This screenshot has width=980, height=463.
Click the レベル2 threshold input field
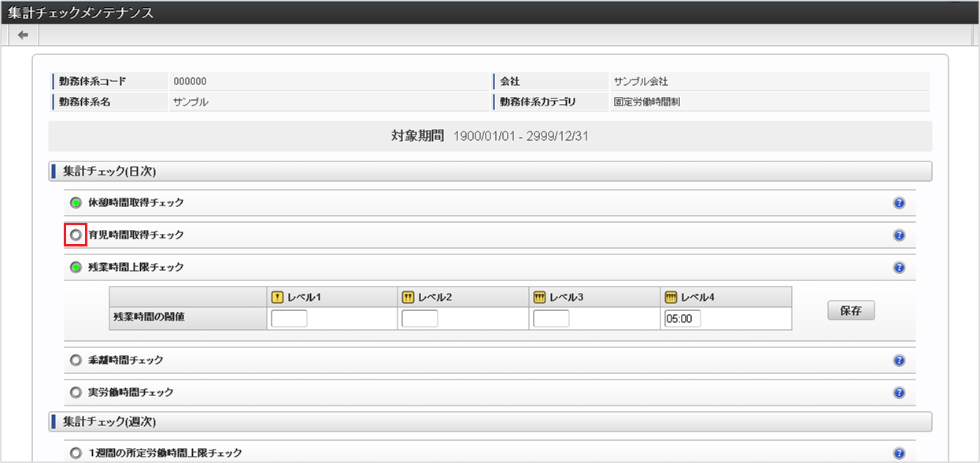420,319
